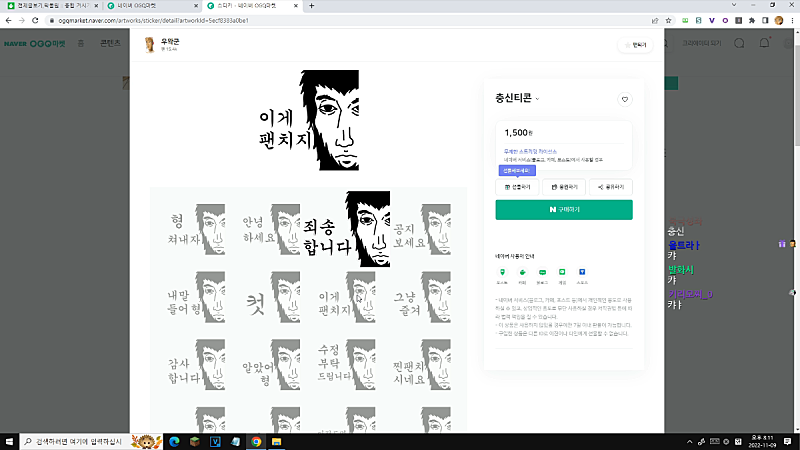Click the share page icon in address bar
The width and height of the screenshot is (800, 450).
tap(655, 20)
